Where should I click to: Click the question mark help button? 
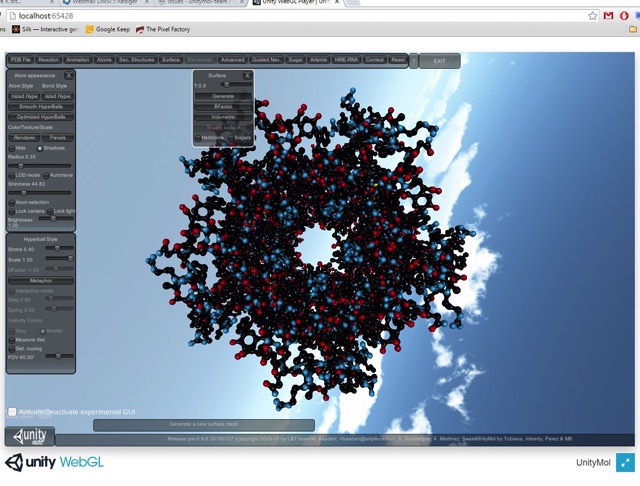pos(413,61)
